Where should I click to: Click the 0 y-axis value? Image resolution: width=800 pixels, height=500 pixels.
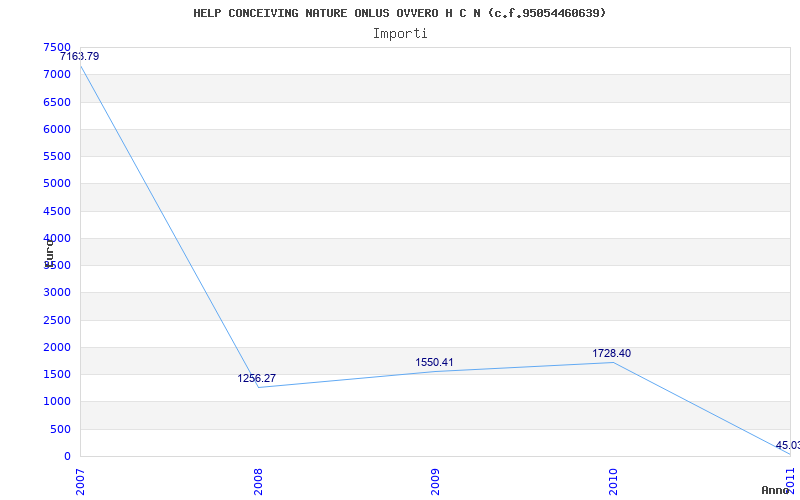[67, 457]
